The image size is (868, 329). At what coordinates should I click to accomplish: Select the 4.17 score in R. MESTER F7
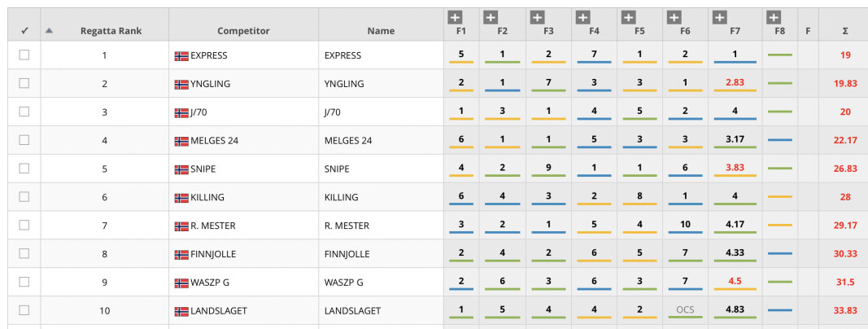[x=735, y=224]
